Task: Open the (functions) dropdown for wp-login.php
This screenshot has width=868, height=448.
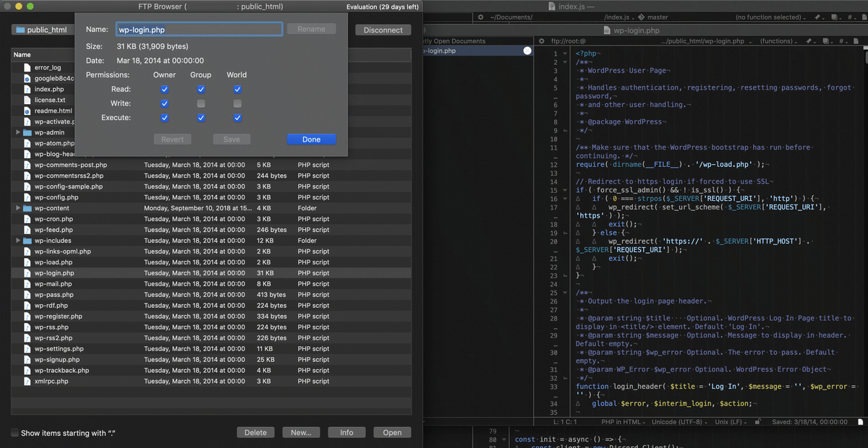Action: coord(775,41)
